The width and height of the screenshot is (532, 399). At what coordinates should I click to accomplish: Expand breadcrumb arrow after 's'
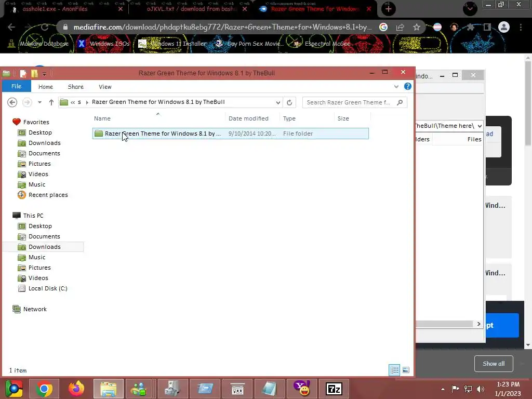coord(87,102)
